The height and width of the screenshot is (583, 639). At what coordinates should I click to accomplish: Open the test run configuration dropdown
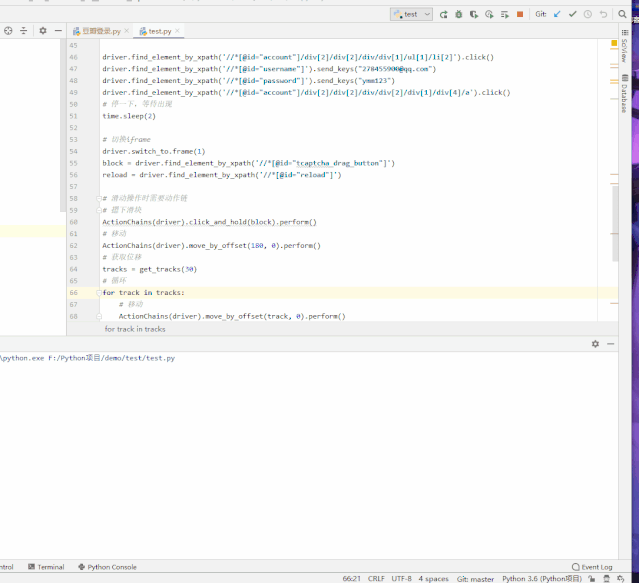tap(411, 14)
